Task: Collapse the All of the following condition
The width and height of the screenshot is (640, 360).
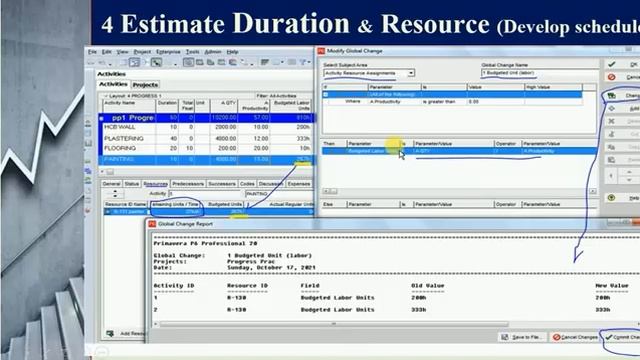Action: [326, 95]
